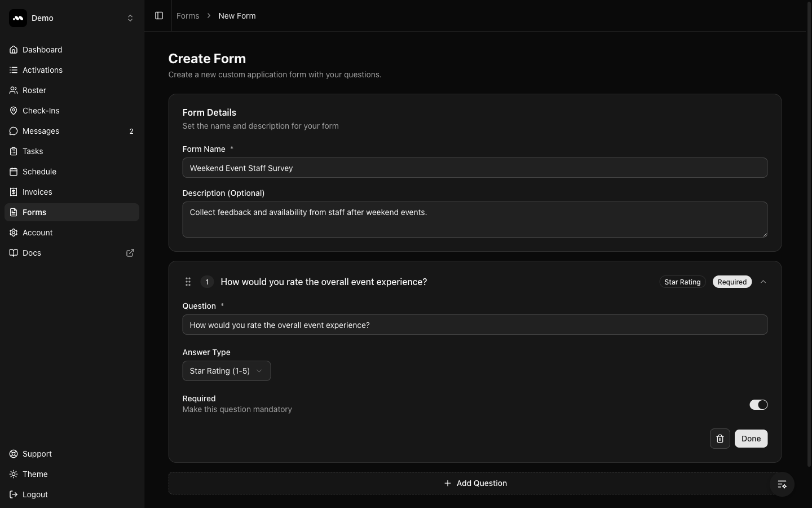The height and width of the screenshot is (508, 812).
Task: Open the Dashboard from the sidebar
Action: pyautogui.click(x=42, y=50)
